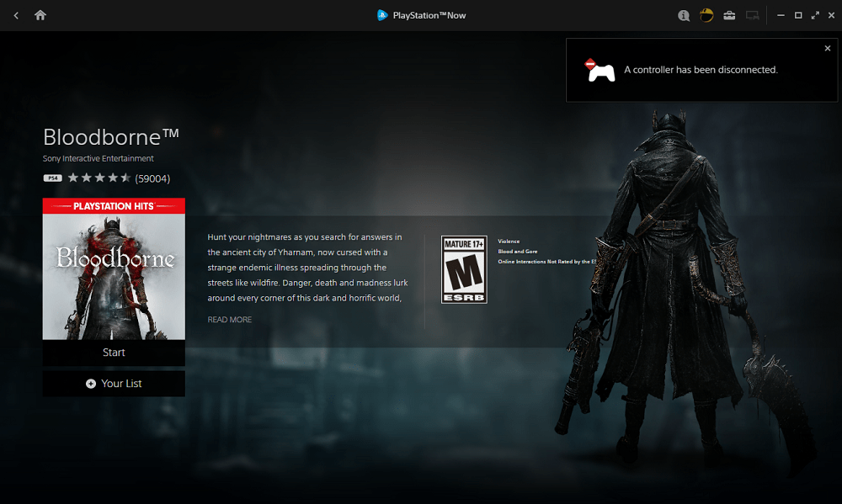Add Bloodborne to Your List

coord(114,384)
